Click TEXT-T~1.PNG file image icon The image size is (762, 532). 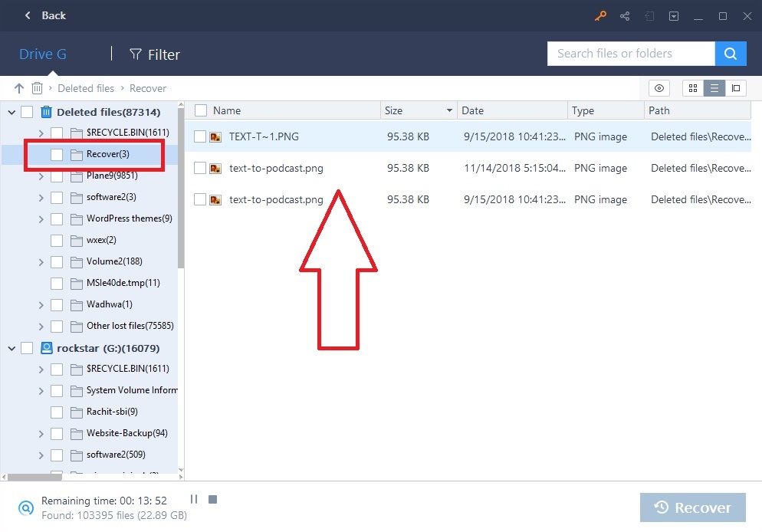point(215,137)
